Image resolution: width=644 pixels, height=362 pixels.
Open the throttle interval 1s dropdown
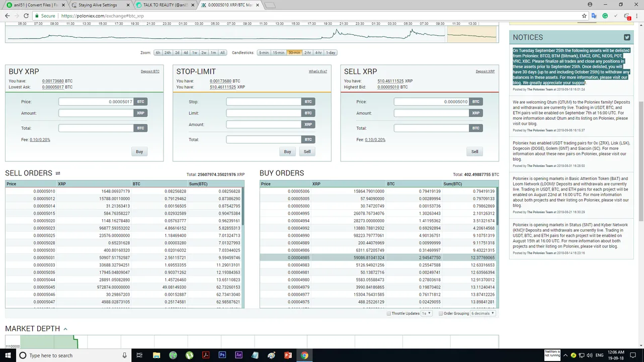[427, 313]
